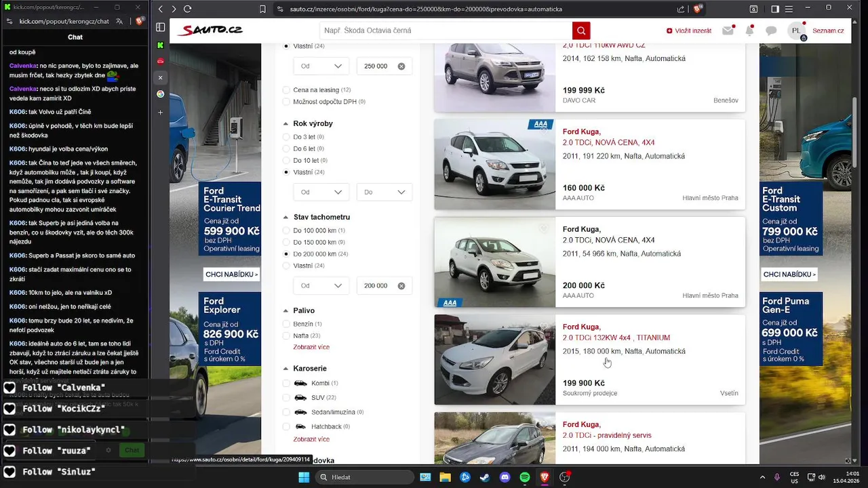Select 'Do 6 let' year radio
This screenshot has width=868, height=488.
286,148
